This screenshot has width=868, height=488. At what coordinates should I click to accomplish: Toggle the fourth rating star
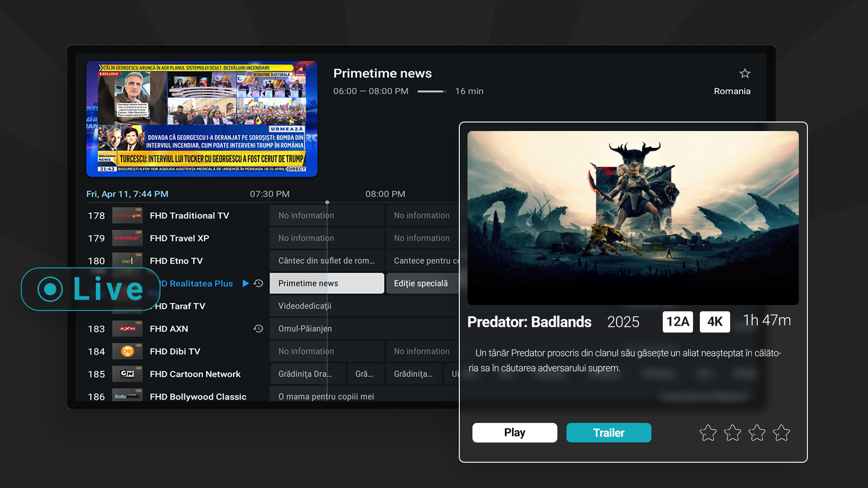(781, 433)
